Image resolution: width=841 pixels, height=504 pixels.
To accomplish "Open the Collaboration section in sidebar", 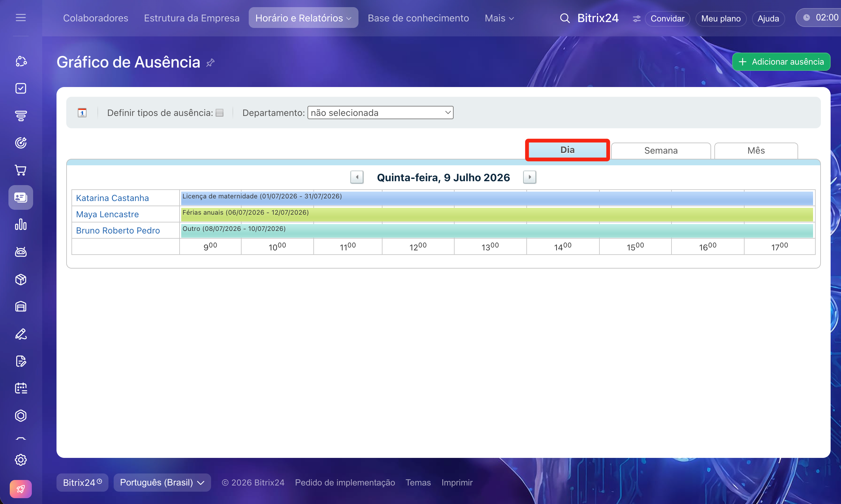I will [x=21, y=61].
